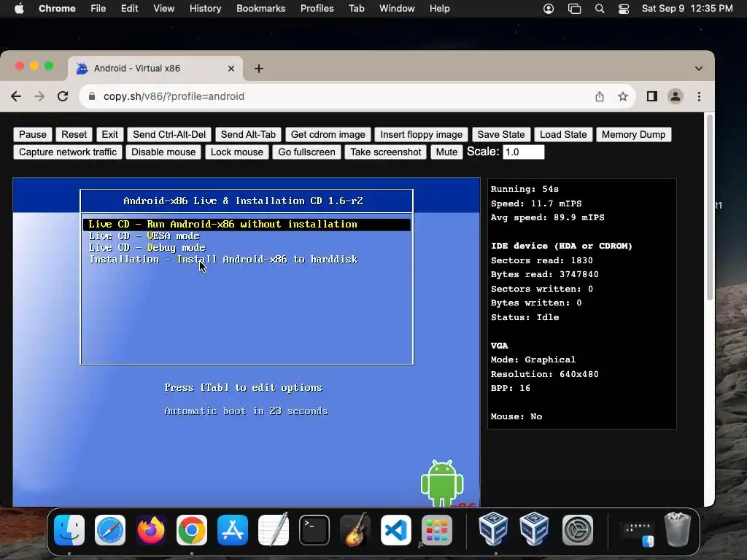Screen dimensions: 747x560
Task: Open the first VirtualBox icon in Dock
Action: [x=493, y=529]
